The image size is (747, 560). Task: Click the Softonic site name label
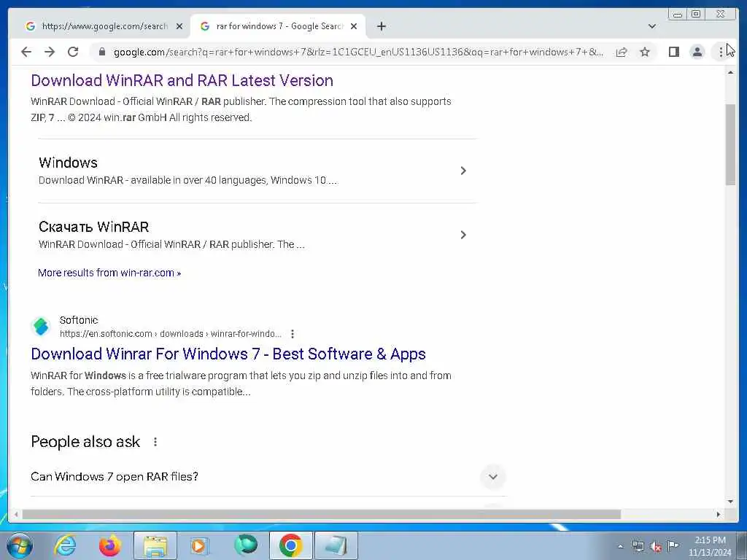79,321
